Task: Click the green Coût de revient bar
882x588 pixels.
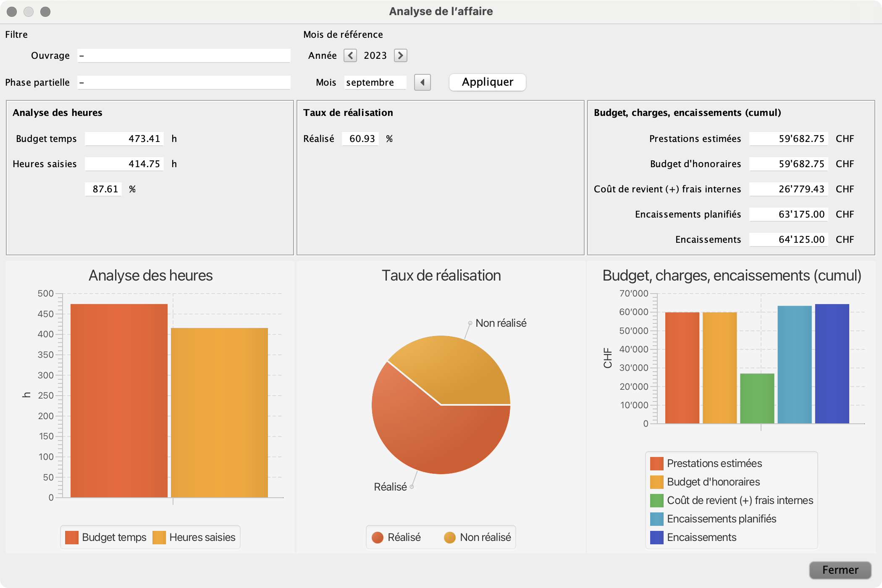Action: pos(757,398)
